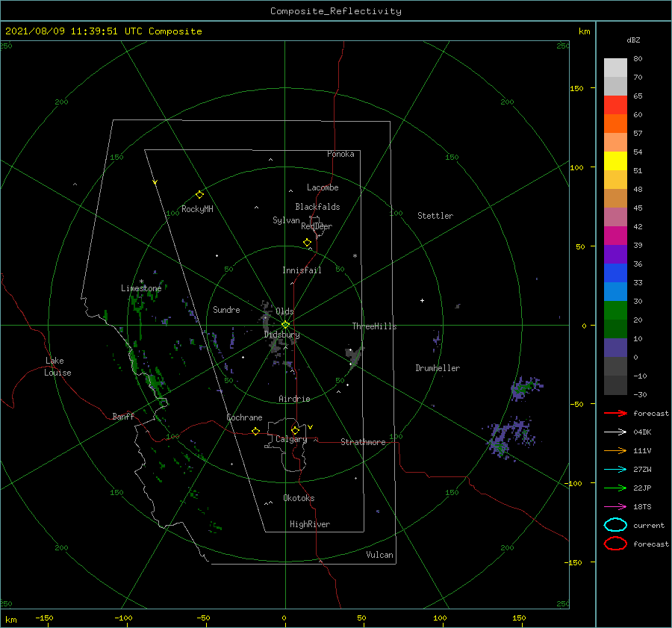Click the white 04DK arrow legend icon
Viewport: 672px width, 628px height.
615,432
